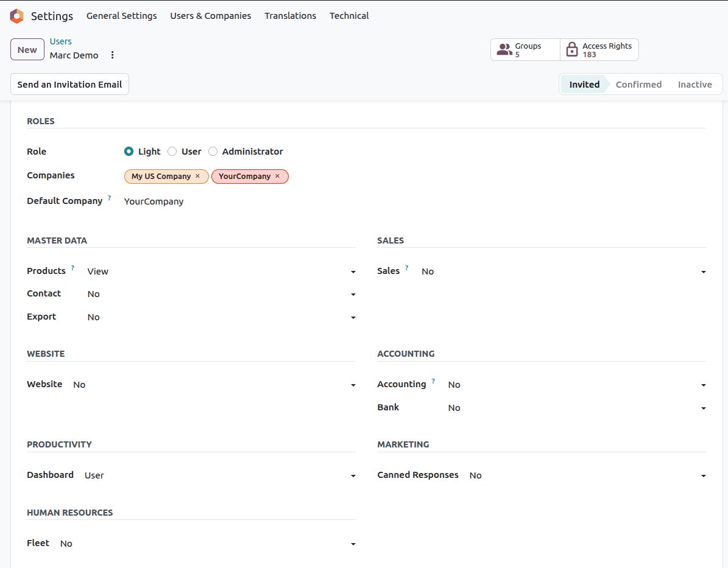Click the Canned Responses field label

point(418,475)
